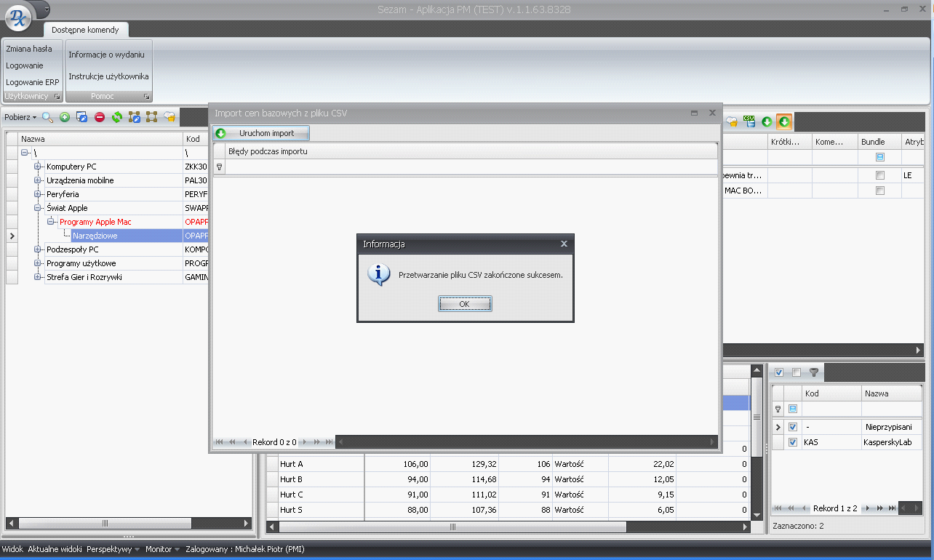Open the Pobierz dropdown
The width and height of the screenshot is (934, 560).
tap(20, 117)
